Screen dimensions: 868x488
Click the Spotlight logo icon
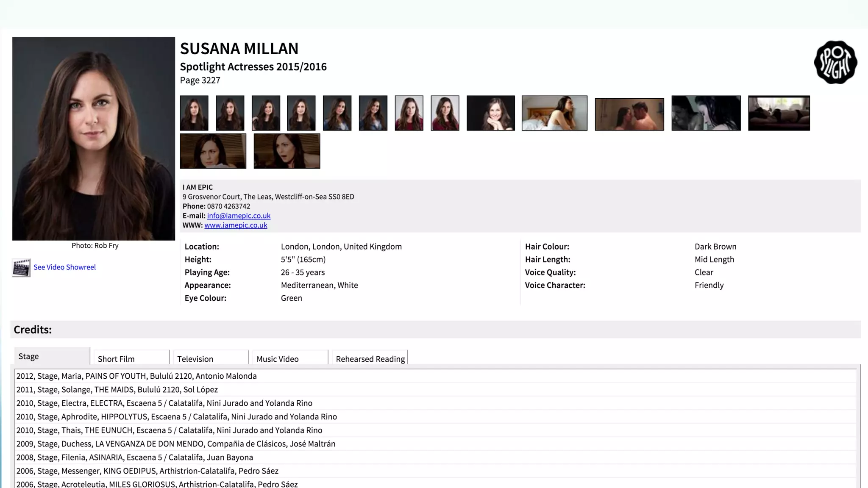[x=835, y=62]
